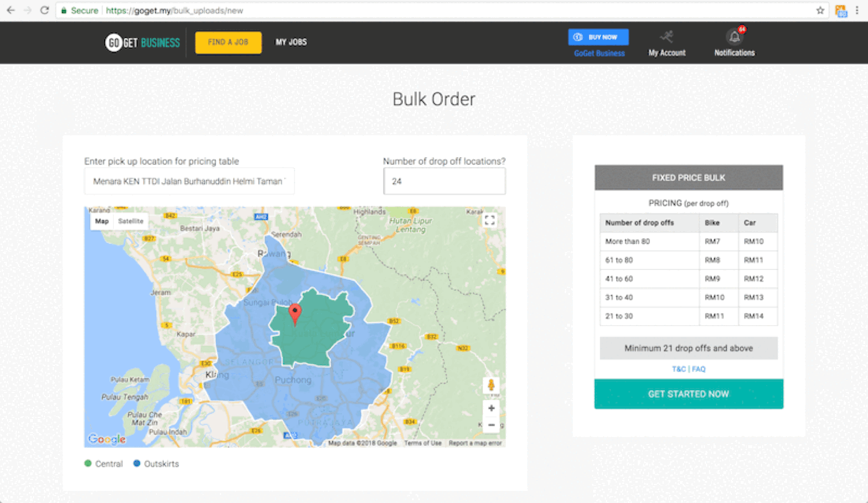The height and width of the screenshot is (503, 868).
Task: Switch map to Satellite view
Action: click(130, 221)
